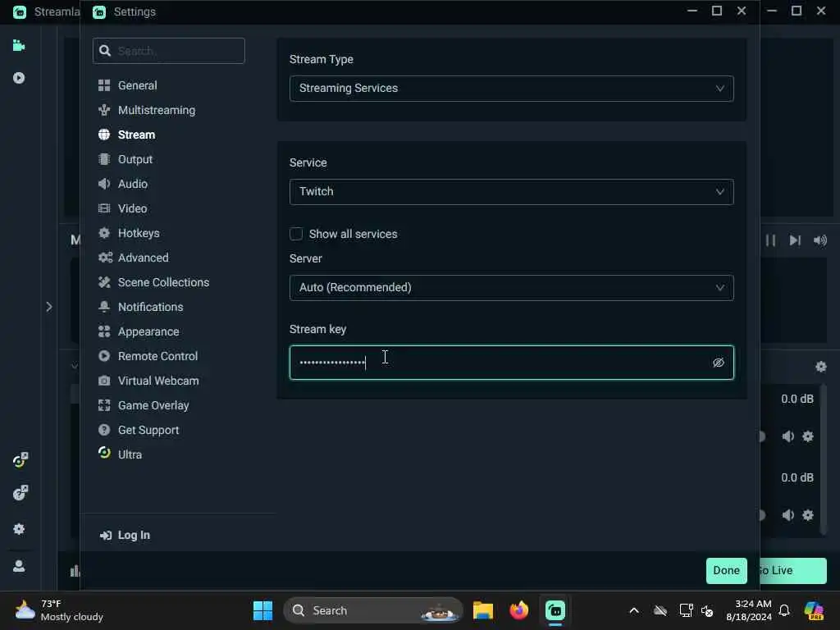Click Streamlabs icon on taskbar
Image resolution: width=840 pixels, height=630 pixels.
tap(555, 611)
